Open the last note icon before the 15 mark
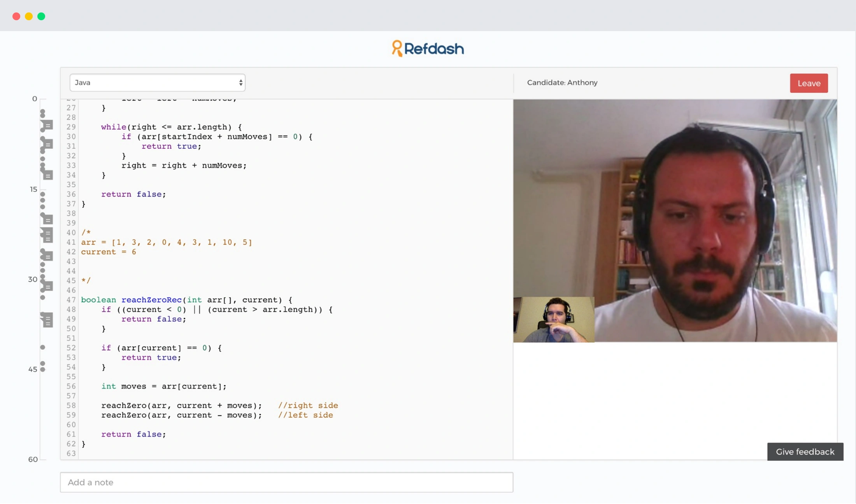 (x=47, y=175)
